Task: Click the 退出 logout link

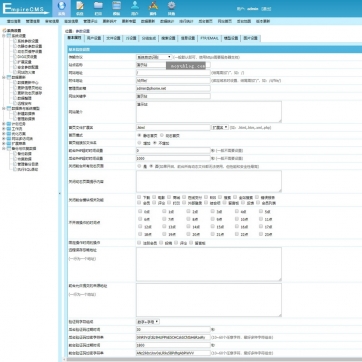Action: coord(266,9)
